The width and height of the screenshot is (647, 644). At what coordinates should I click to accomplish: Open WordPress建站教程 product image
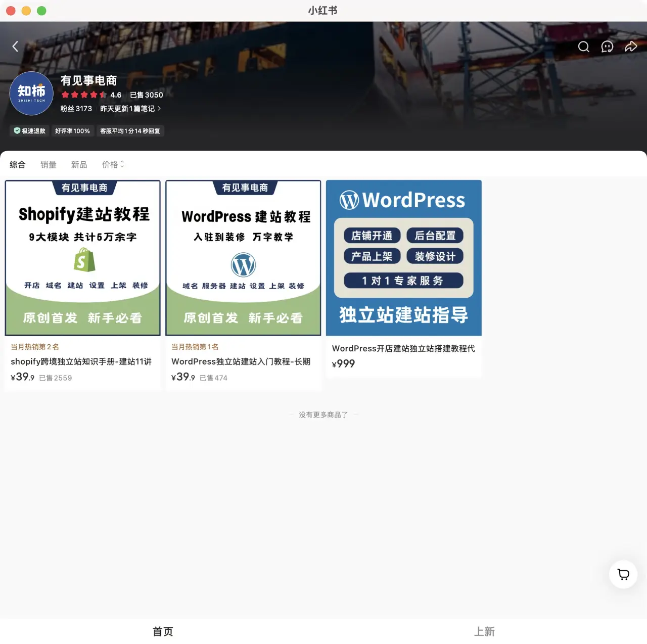tap(243, 258)
